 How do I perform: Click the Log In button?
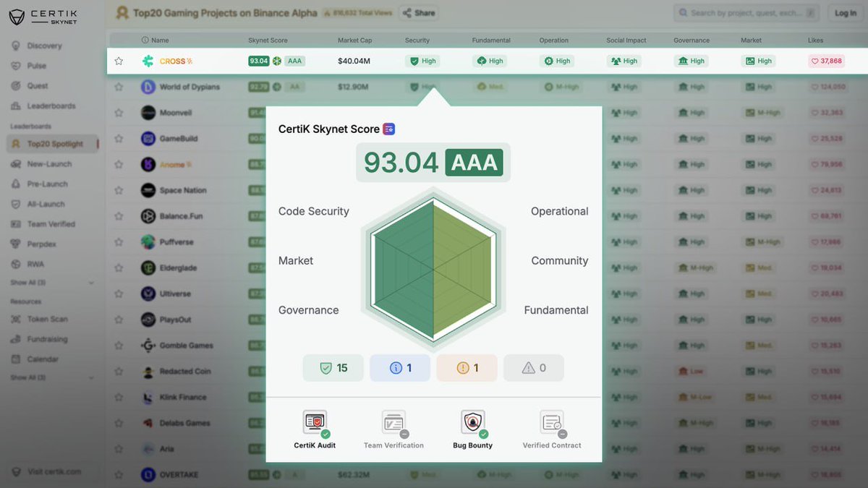coord(846,13)
